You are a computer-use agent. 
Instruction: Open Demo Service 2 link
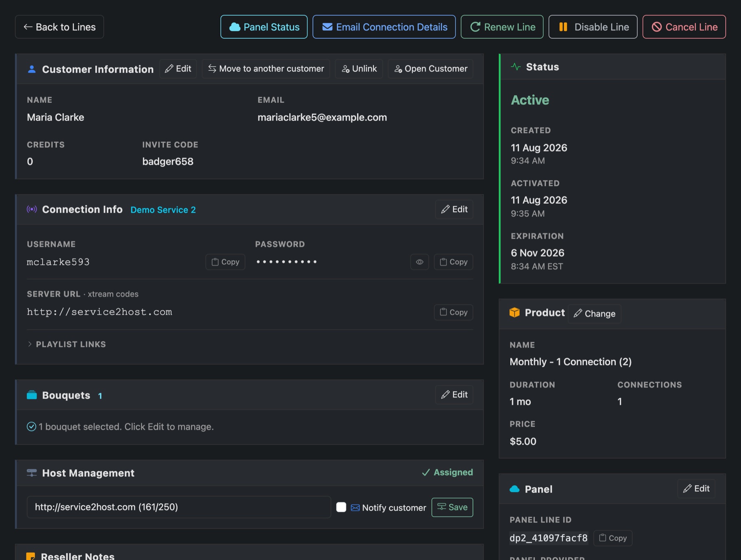point(163,210)
